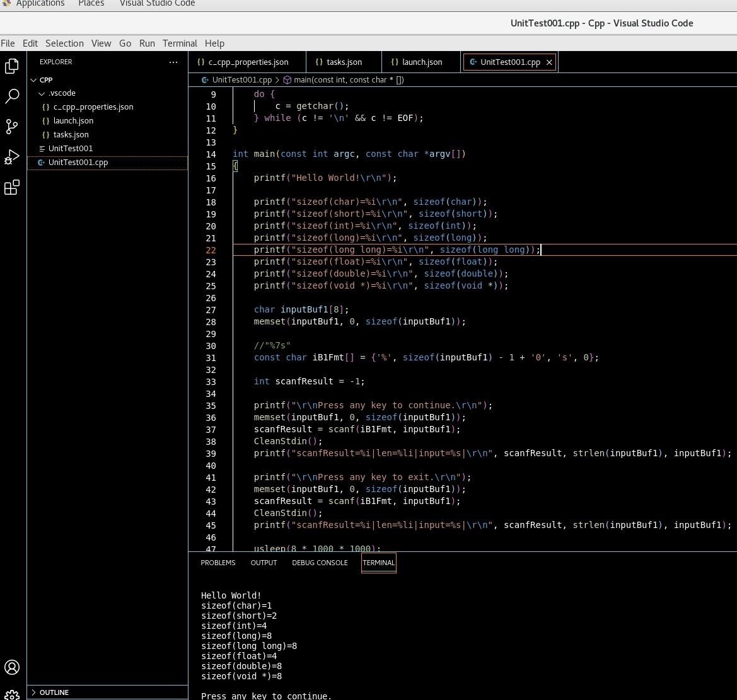Open the Applications menu in top bar

tap(40, 4)
